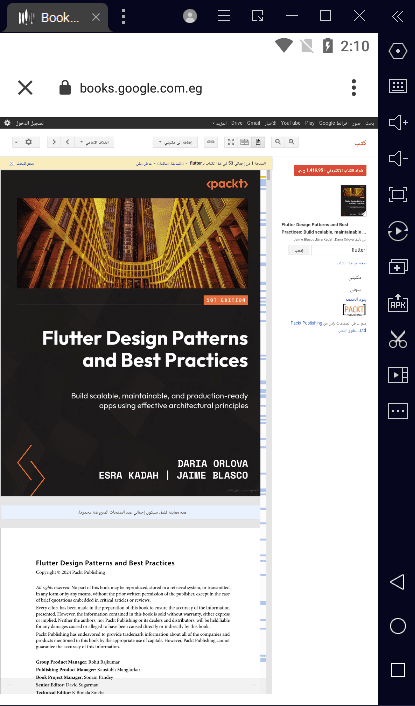This screenshot has height=706, width=415.
Task: Open Drive link in Google top bar
Action: pyautogui.click(x=237, y=123)
